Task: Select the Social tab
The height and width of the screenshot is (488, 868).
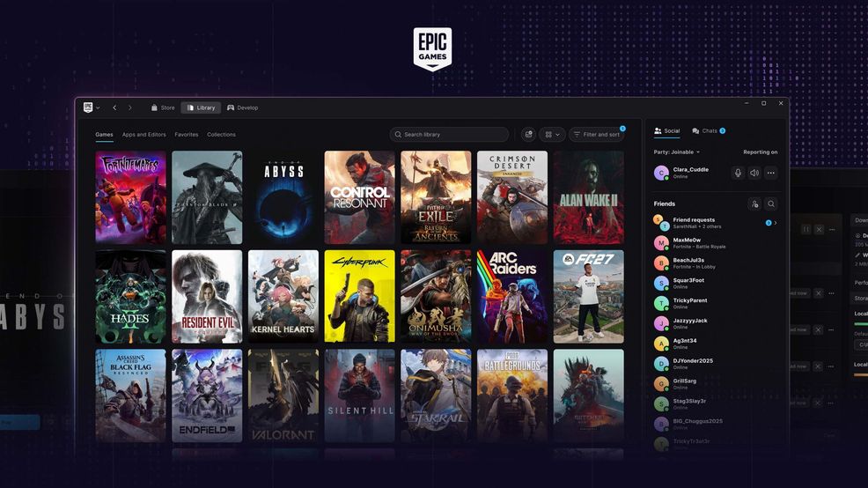Action: [666, 130]
